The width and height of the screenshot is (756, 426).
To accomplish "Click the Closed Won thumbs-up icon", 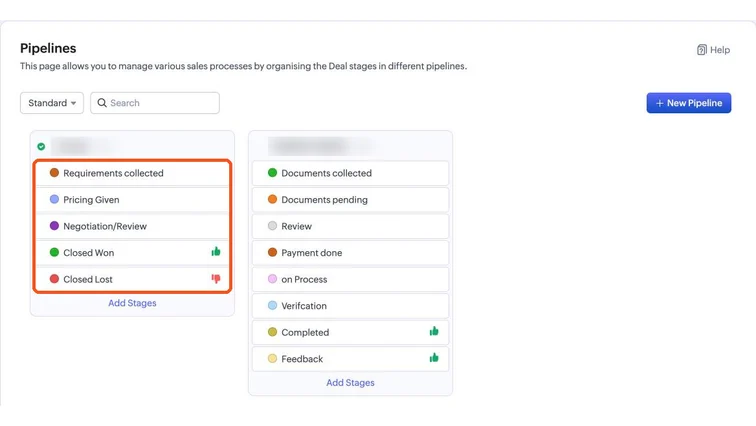I will pyautogui.click(x=216, y=252).
